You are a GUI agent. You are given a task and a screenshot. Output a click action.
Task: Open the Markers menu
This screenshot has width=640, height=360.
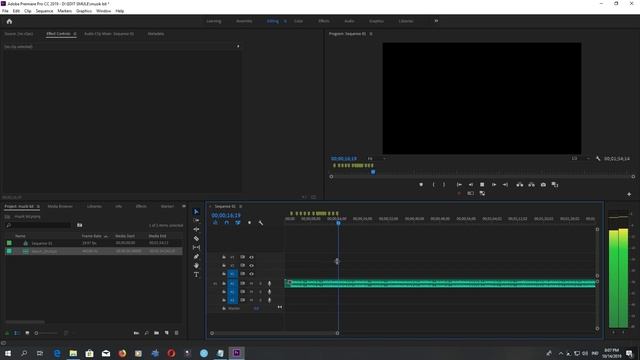64,11
